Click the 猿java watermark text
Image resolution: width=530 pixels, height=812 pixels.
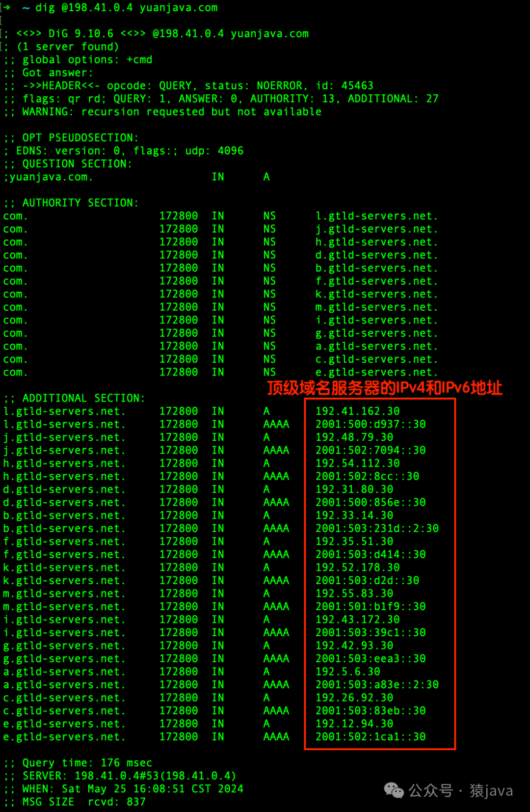[491, 790]
